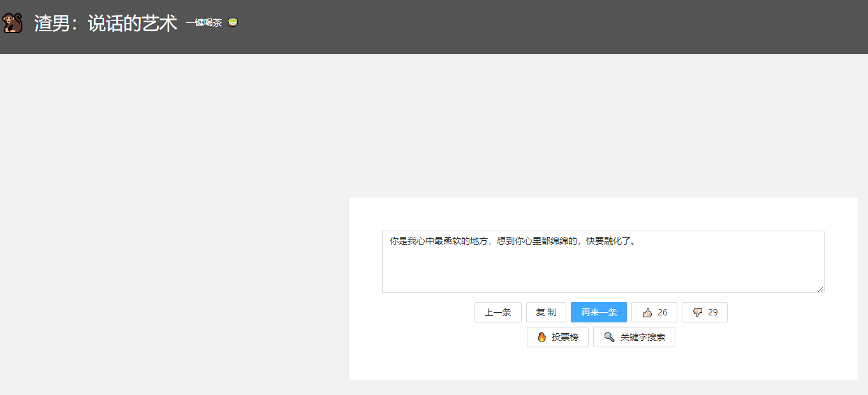Viewport: 868px width, 395px height.
Task: Open the 一键喝茶 link in header
Action: (204, 23)
